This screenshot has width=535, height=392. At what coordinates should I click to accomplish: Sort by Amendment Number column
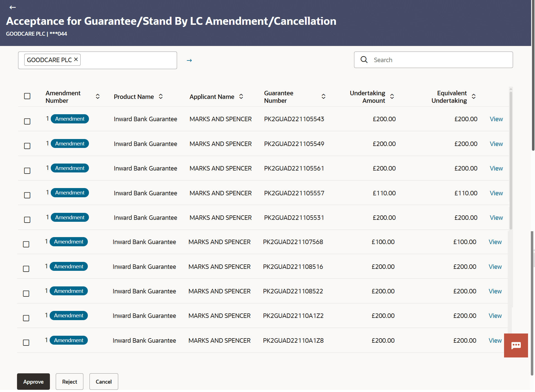[x=98, y=96]
